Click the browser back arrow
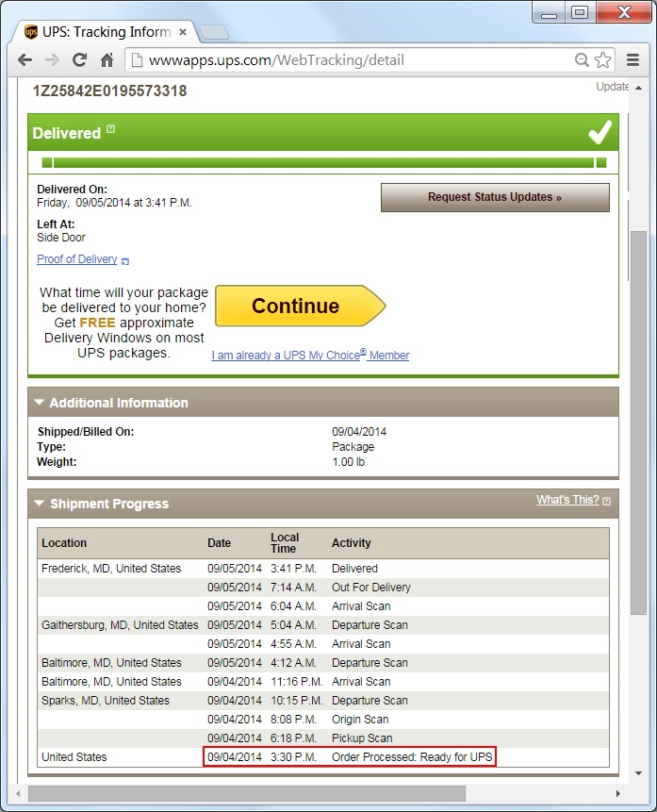This screenshot has width=657, height=812. [x=25, y=60]
